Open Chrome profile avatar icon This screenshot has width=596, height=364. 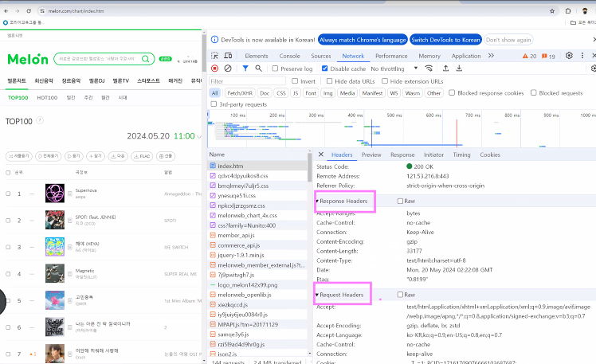coord(585,11)
